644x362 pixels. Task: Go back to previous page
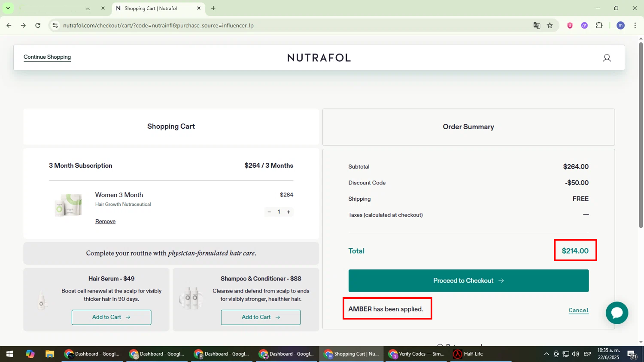(x=9, y=25)
